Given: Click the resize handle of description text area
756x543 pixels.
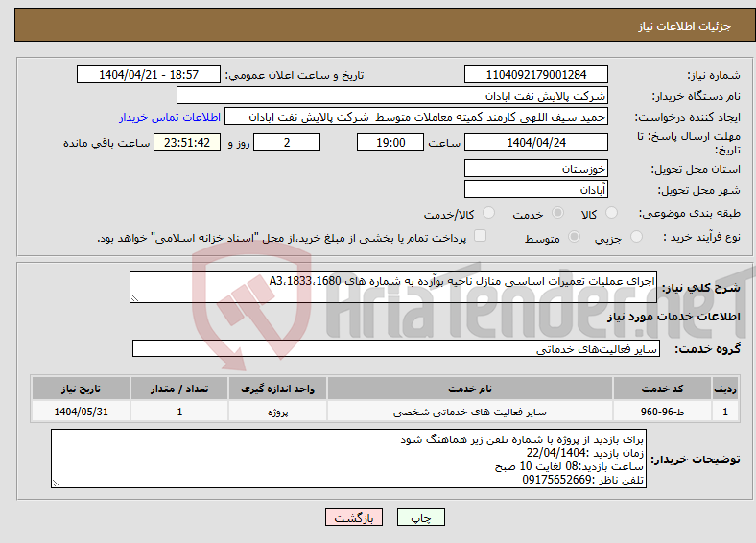Looking at the screenshot, I should 134,298.
